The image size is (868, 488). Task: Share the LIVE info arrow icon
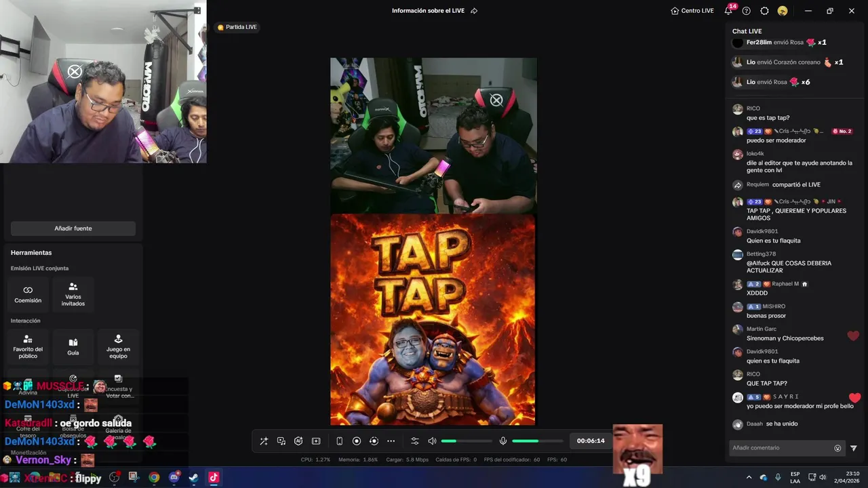coord(474,11)
